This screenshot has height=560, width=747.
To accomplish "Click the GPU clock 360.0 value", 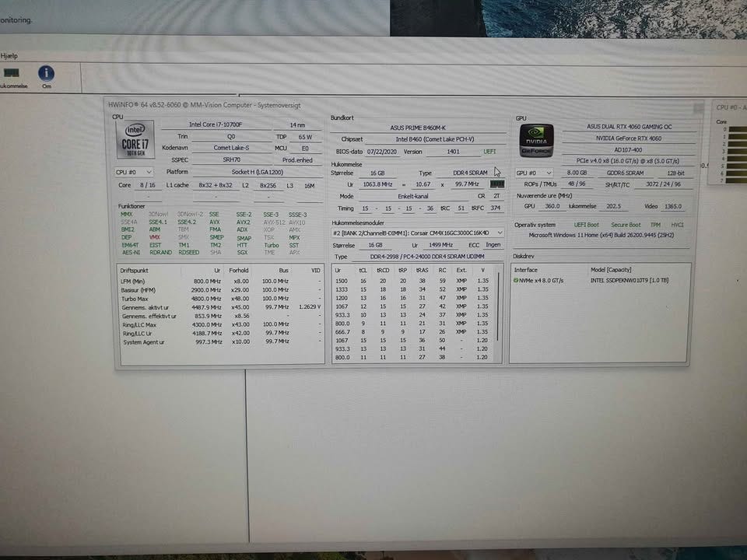I will coord(552,206).
